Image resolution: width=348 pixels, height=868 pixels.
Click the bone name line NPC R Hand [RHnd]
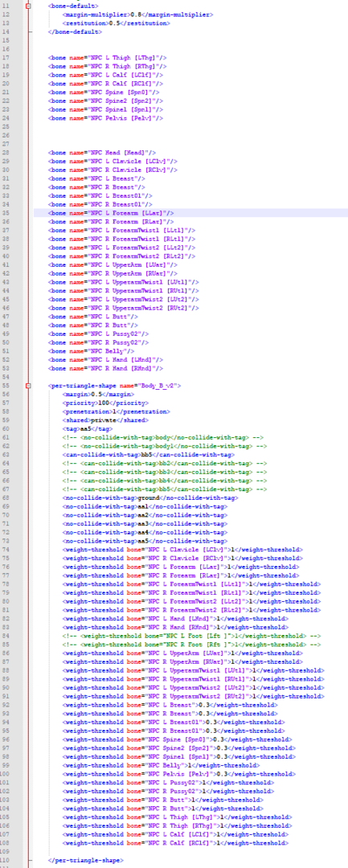[106, 368]
